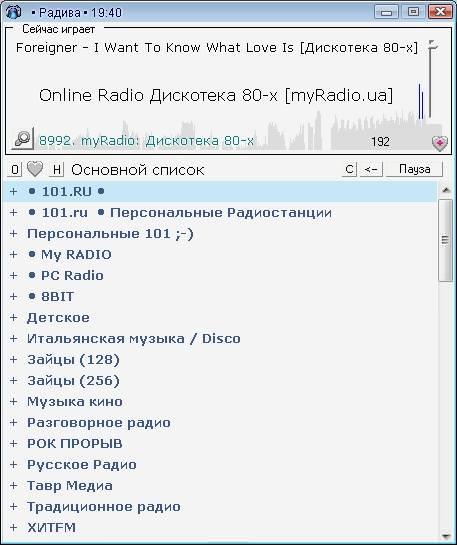Click the bitrate value '192'
Viewport: 457px width, 545px height.
[x=380, y=141]
